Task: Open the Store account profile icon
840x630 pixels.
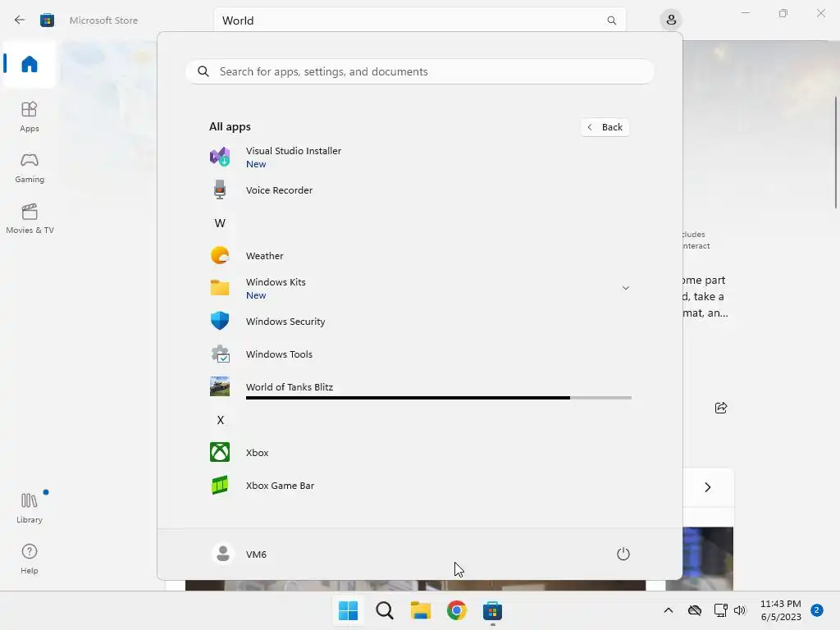Action: (671, 21)
